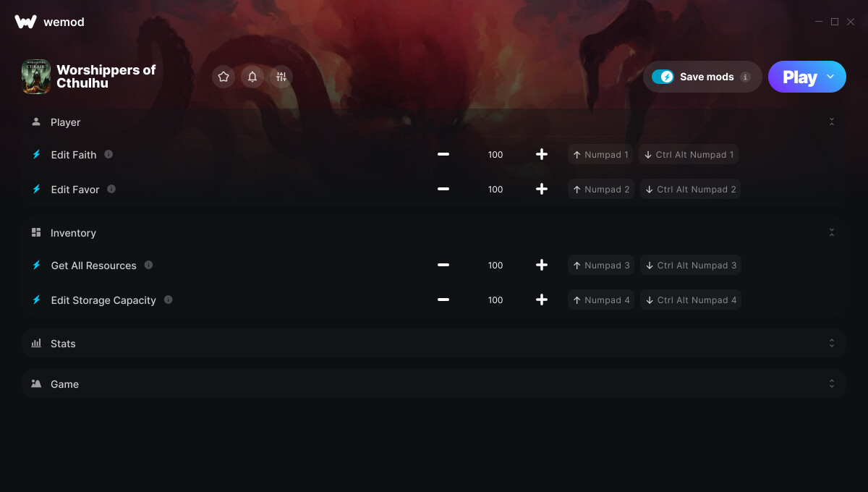Open the Play button dropdown arrow
This screenshot has height=492, width=868.
pyautogui.click(x=830, y=77)
